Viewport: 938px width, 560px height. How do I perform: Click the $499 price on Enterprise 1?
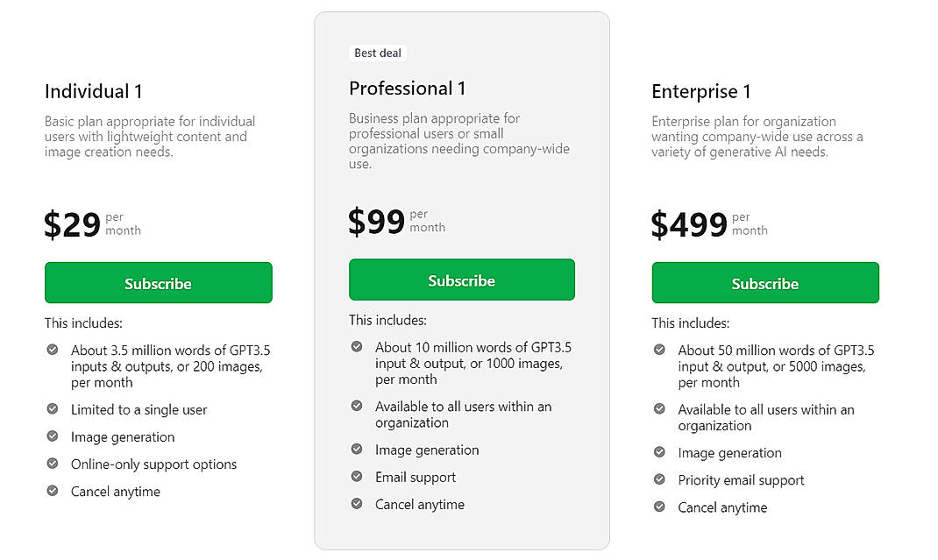coord(688,223)
